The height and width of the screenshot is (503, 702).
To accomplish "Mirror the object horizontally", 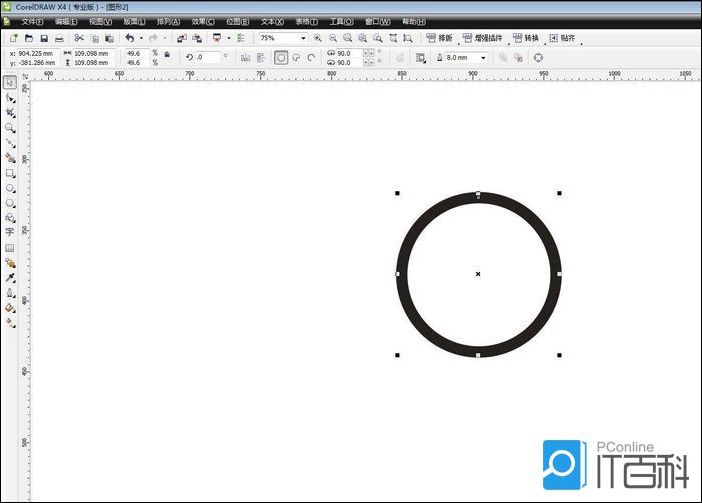I will pos(245,58).
